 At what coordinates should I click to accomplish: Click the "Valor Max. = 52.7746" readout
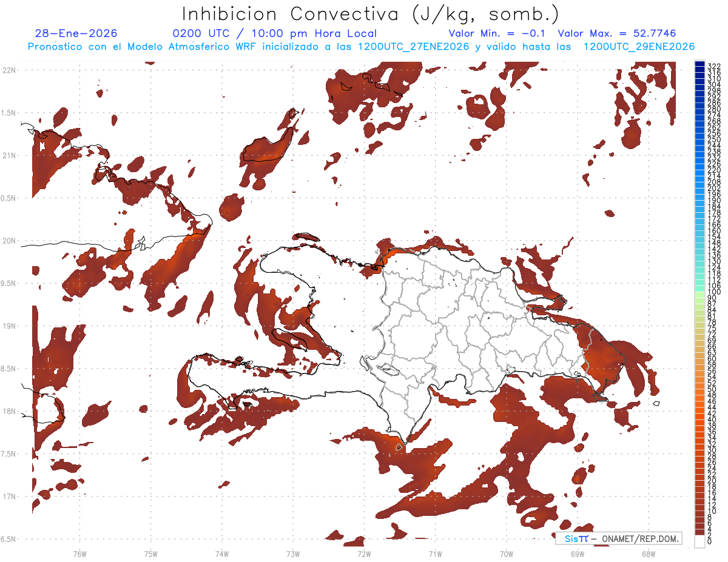[x=617, y=33]
